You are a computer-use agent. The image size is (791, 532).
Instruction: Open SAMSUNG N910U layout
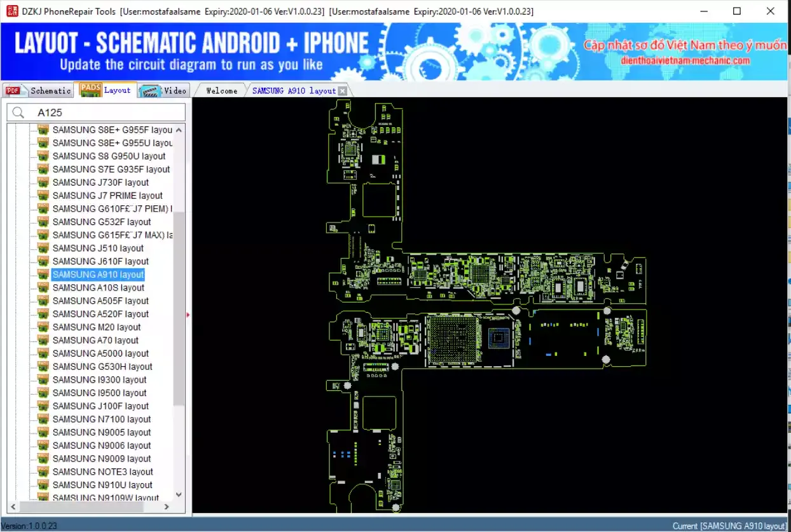(102, 485)
